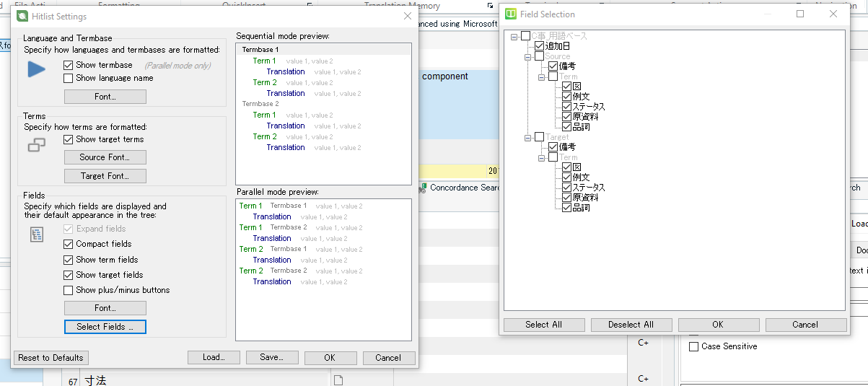This screenshot has width=868, height=386.
Task: Click Reset to Defaults
Action: [51, 358]
